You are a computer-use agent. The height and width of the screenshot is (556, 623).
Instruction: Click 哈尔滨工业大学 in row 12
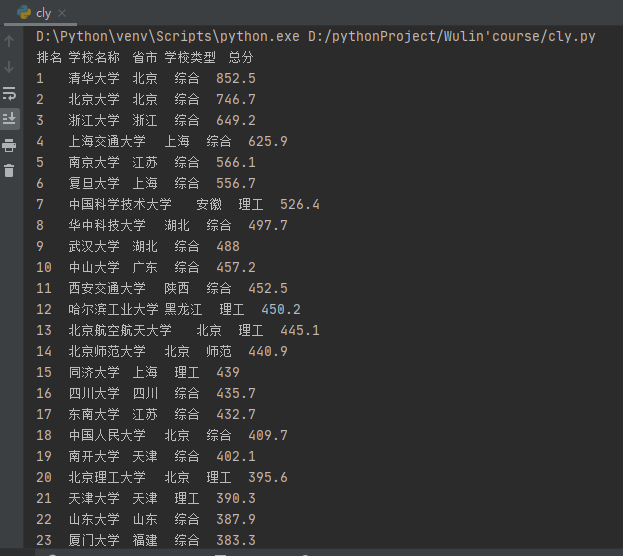(113, 309)
